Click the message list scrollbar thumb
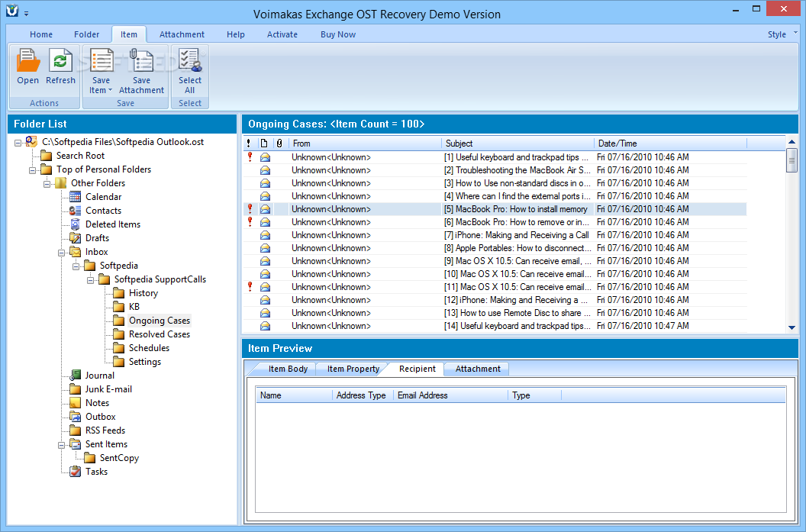Image resolution: width=806 pixels, height=532 pixels. pyautogui.click(x=791, y=160)
